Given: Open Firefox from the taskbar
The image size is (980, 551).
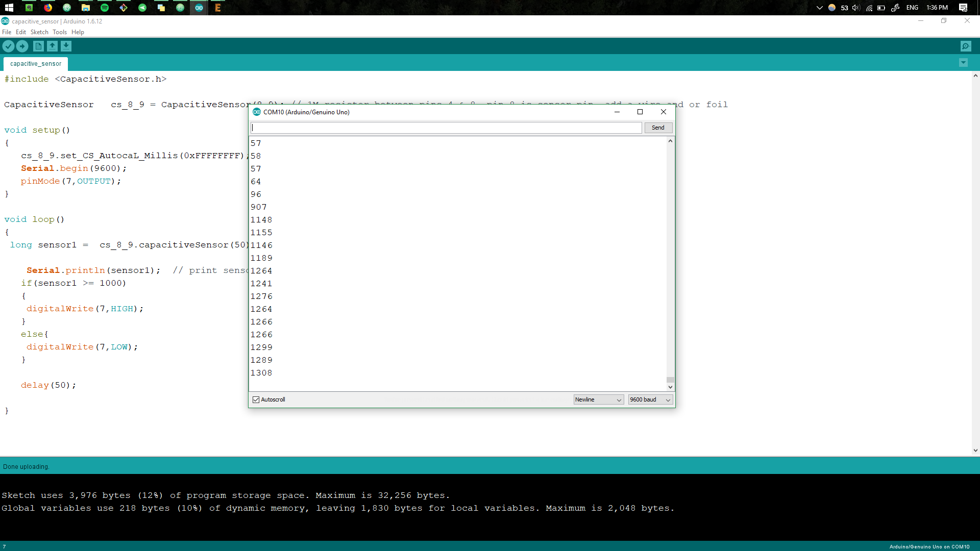Looking at the screenshot, I should [48, 8].
